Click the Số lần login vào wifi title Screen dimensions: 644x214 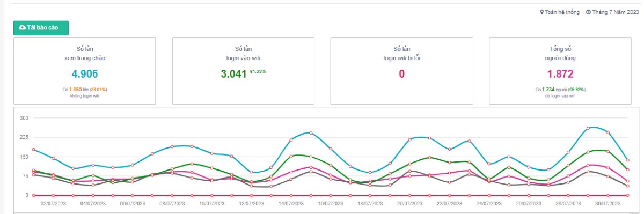tap(243, 53)
